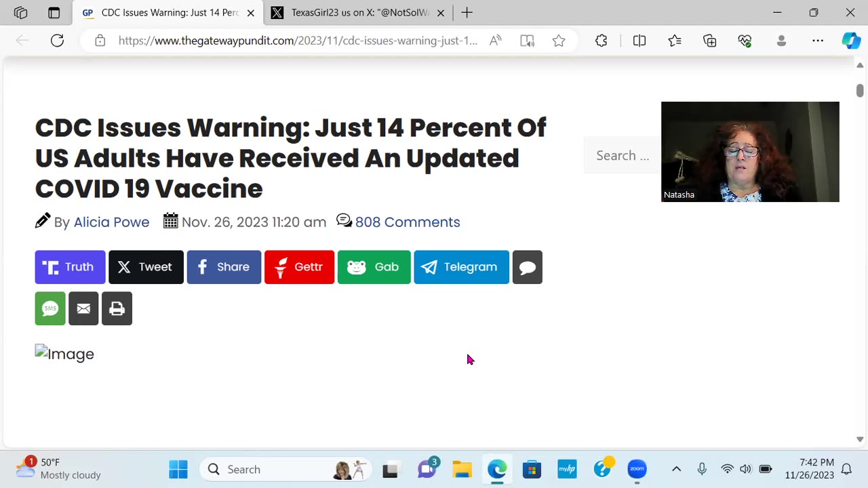The height and width of the screenshot is (488, 868).
Task: Click the article headline text
Action: (290, 158)
